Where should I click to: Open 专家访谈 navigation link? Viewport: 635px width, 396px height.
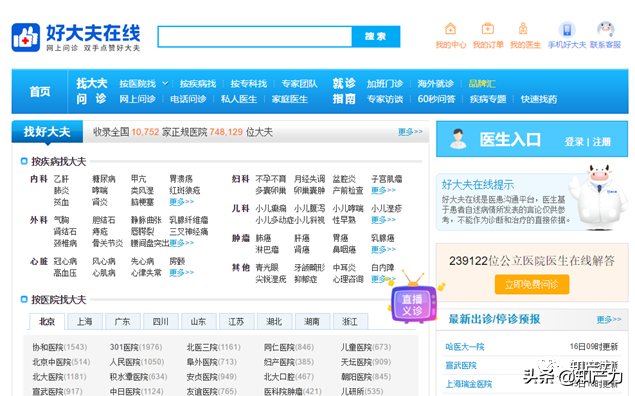click(385, 99)
